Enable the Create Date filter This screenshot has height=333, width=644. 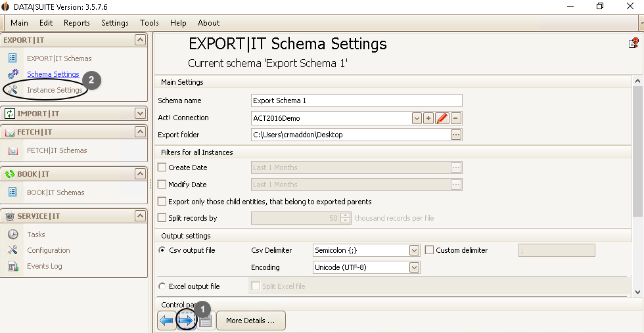[162, 167]
